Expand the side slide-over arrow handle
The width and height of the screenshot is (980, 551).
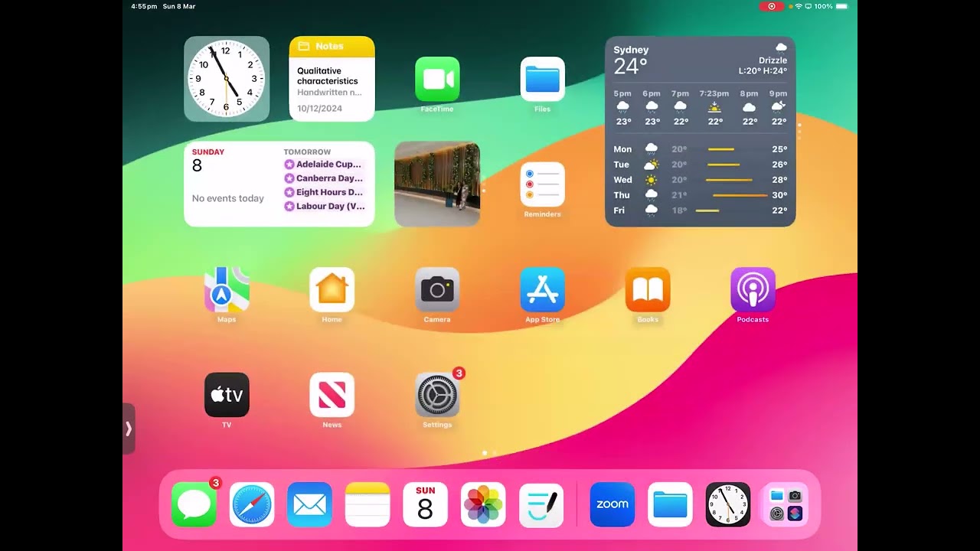tap(129, 429)
